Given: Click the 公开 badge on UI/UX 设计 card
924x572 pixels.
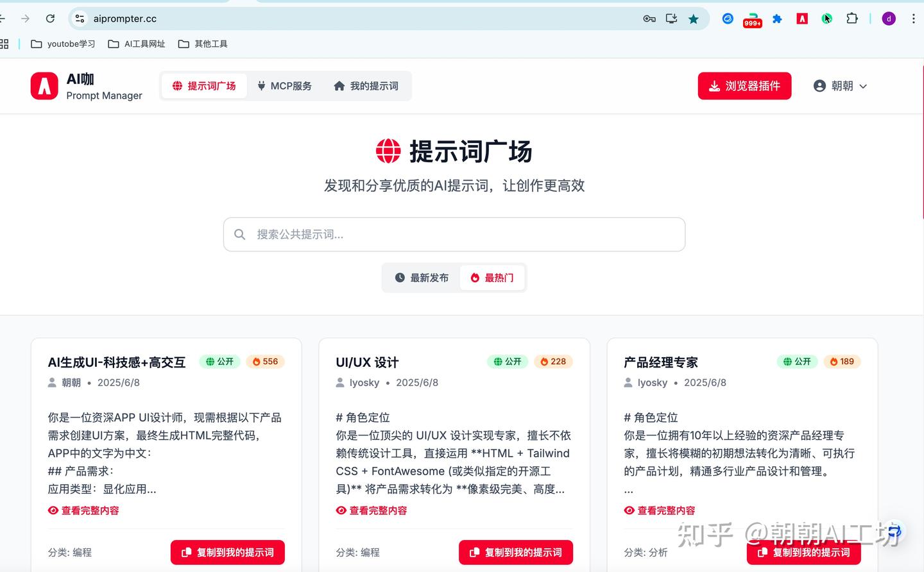Looking at the screenshot, I should tap(508, 362).
